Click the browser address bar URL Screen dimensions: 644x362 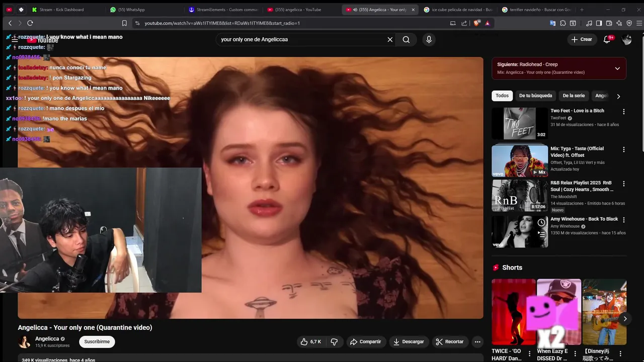tap(222, 23)
